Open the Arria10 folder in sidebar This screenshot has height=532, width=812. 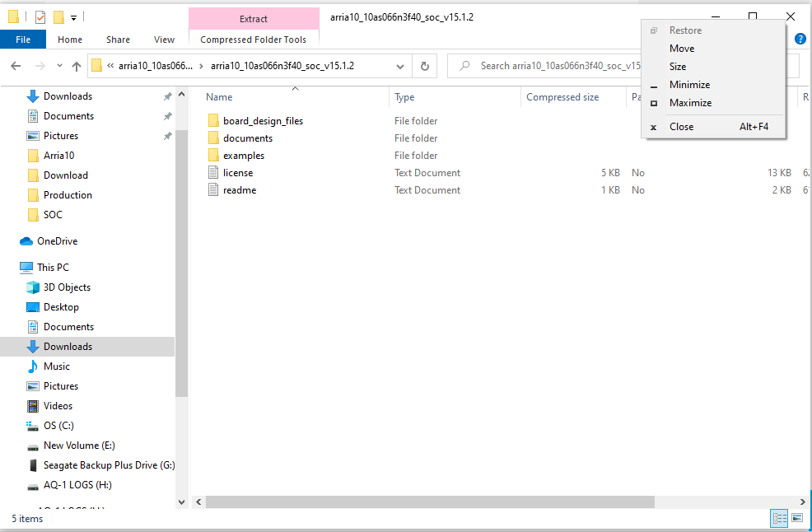click(58, 156)
